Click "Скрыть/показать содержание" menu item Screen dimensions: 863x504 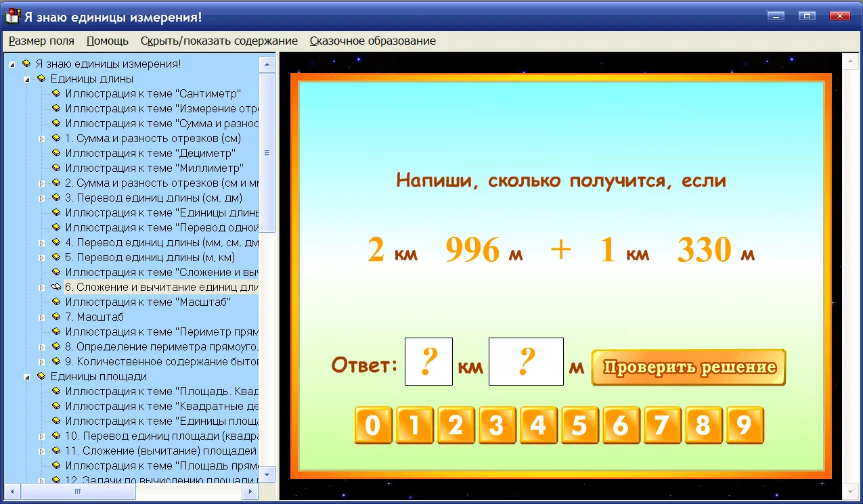[219, 41]
